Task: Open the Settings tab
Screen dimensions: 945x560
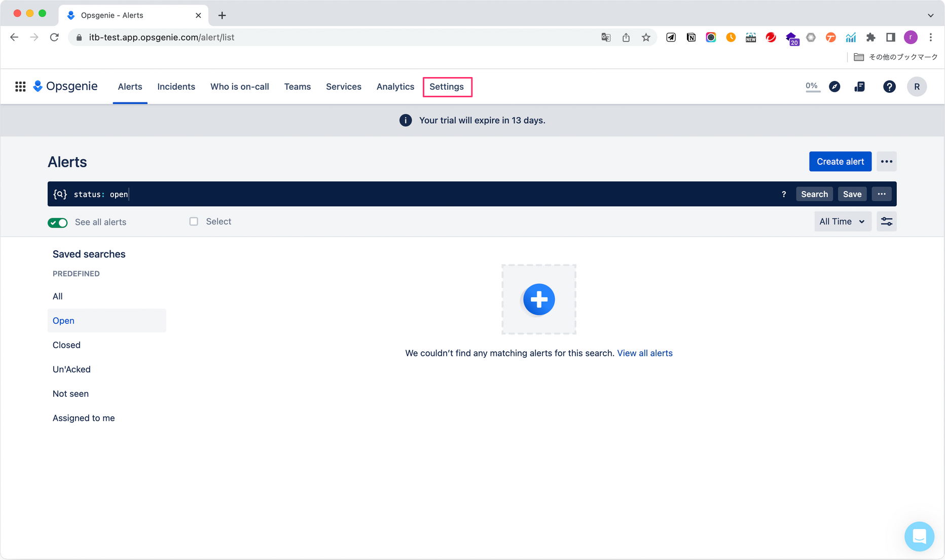Action: (x=447, y=87)
